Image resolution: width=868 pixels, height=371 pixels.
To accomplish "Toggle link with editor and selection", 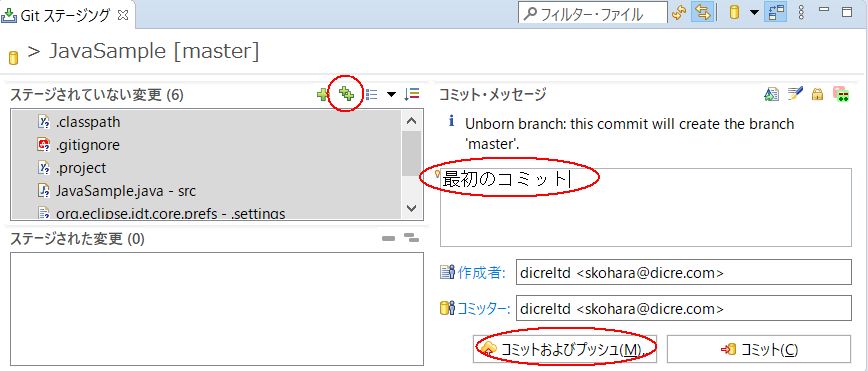I will 702,13.
